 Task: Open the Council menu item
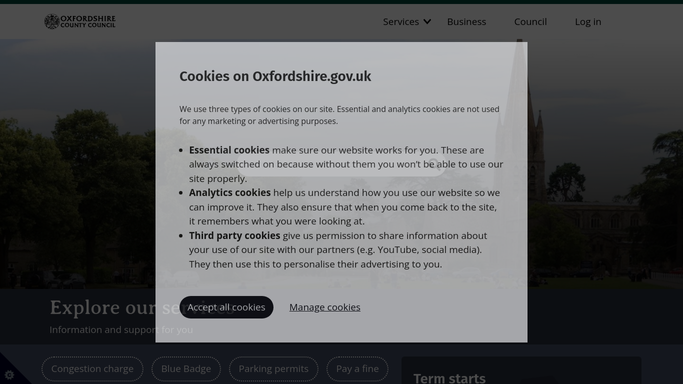click(530, 22)
